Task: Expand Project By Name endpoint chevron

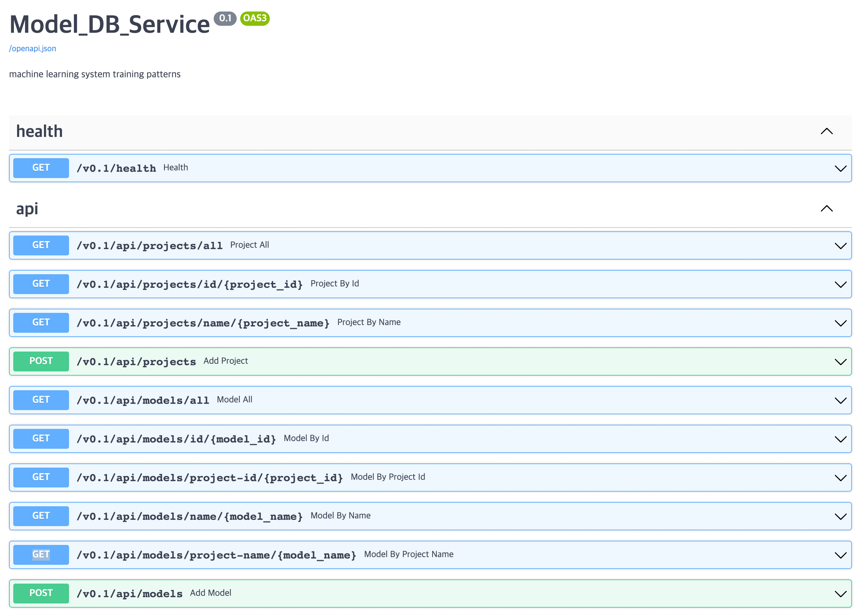Action: click(840, 323)
